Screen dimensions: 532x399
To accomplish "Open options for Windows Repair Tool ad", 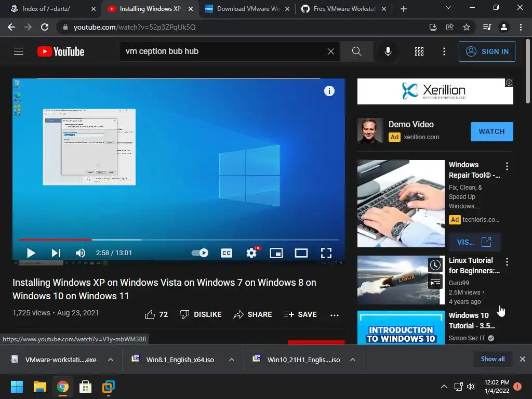I will click(x=507, y=166).
